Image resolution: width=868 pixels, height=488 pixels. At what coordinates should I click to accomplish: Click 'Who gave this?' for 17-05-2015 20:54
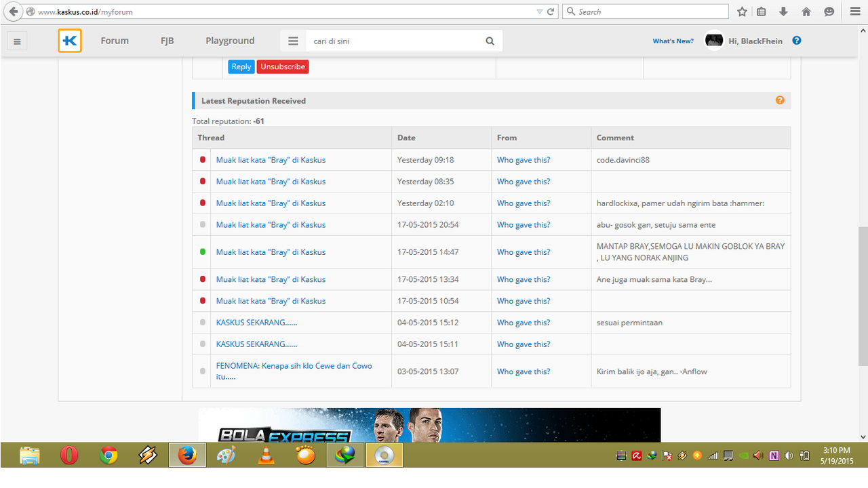(524, 225)
